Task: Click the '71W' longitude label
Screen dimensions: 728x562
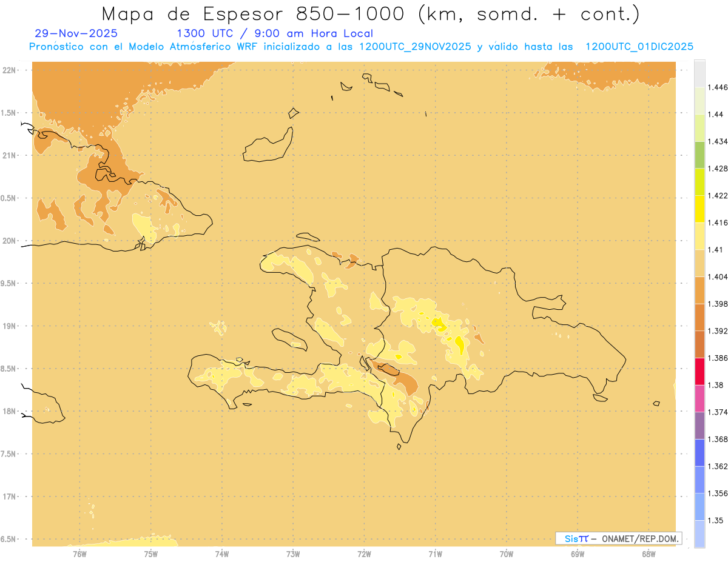Action: (x=435, y=553)
